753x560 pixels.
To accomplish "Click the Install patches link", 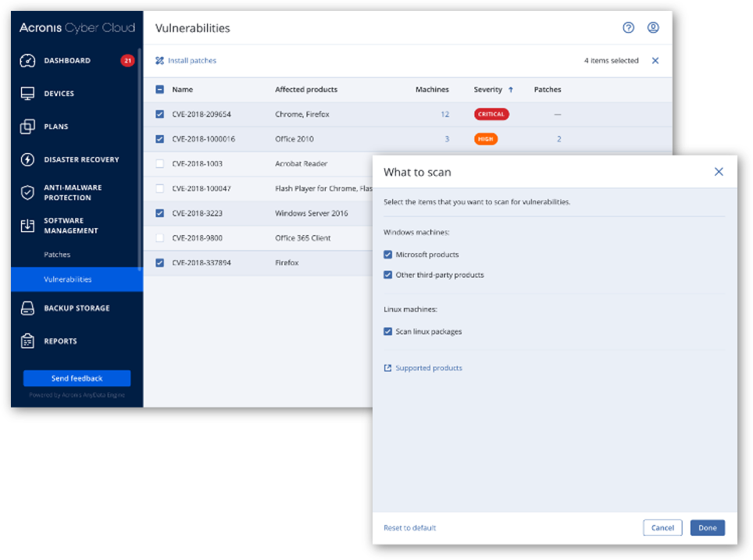I will point(192,60).
